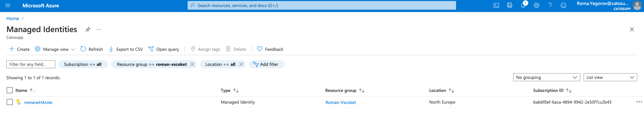Open portal settings gear icon

click(x=537, y=5)
